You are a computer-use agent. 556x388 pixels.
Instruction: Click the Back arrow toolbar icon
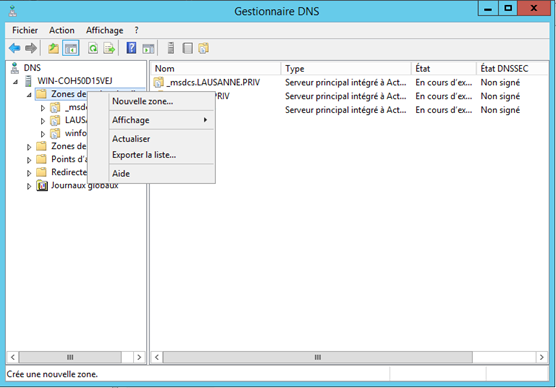(x=15, y=48)
